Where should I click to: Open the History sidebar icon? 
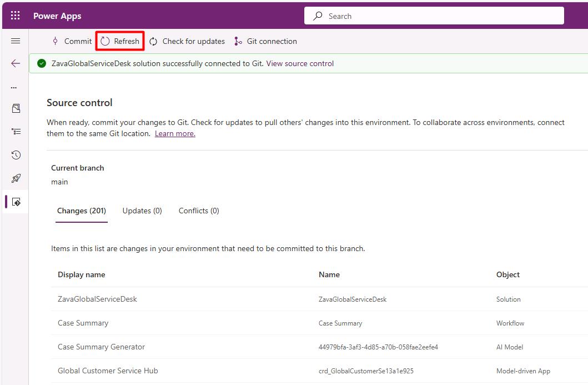(x=16, y=155)
